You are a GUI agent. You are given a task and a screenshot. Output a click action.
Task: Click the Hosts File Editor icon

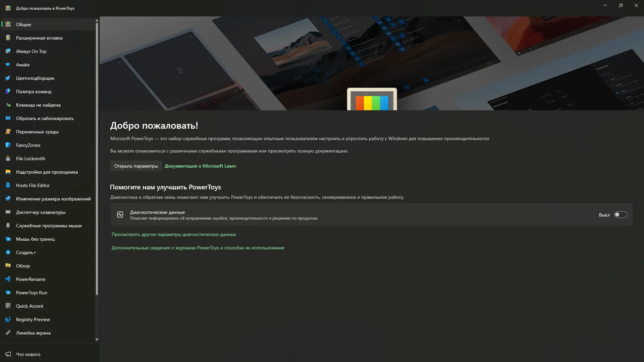8,185
